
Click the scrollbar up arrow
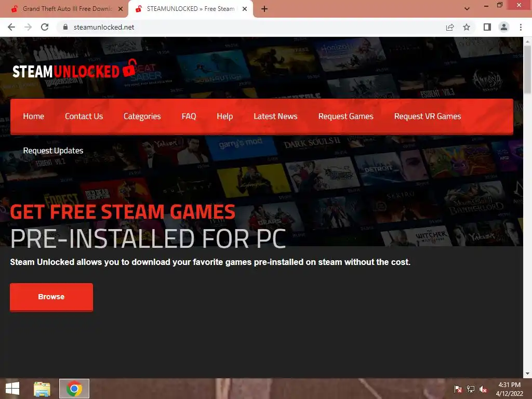point(527,41)
